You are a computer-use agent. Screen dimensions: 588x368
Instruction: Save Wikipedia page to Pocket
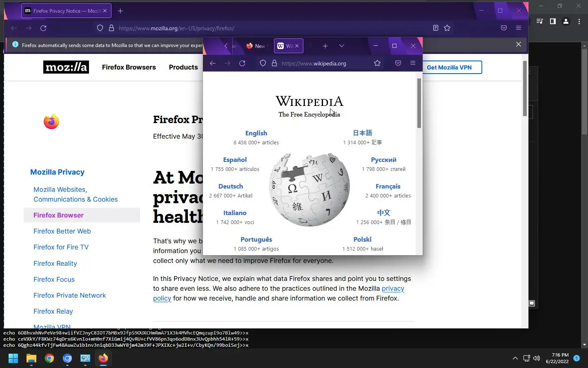point(398,63)
